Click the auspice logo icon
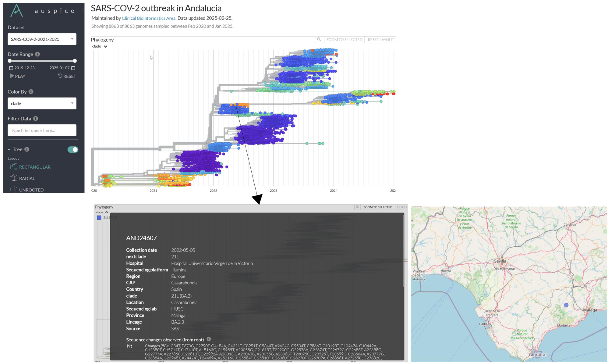Viewport: 610px width, 364px height. pos(16,10)
